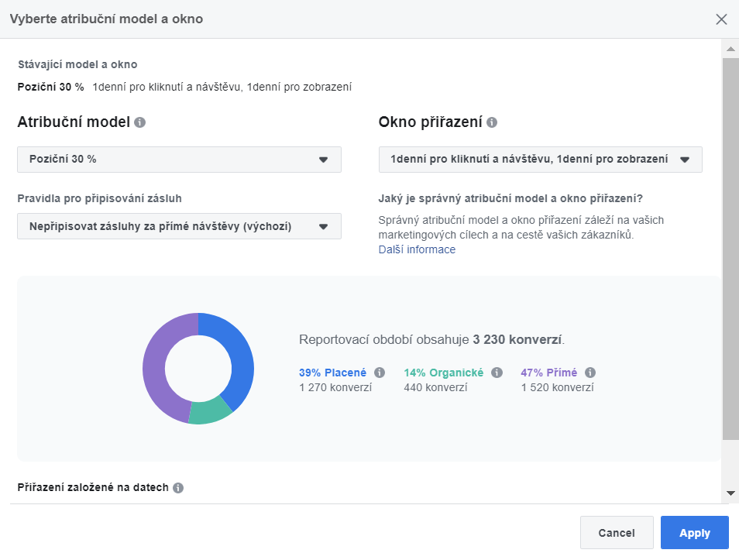Follow the Další informace link
This screenshot has width=739, height=560.
tap(417, 250)
